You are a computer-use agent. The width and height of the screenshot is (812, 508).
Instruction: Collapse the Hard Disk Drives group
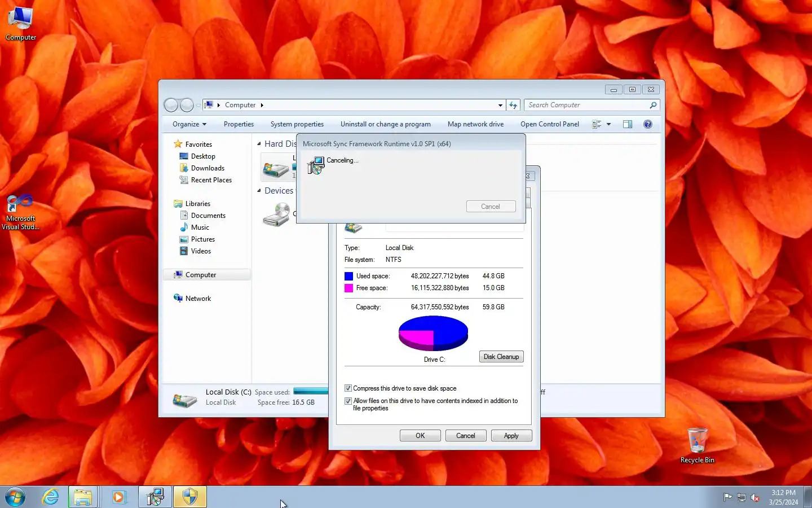click(259, 144)
